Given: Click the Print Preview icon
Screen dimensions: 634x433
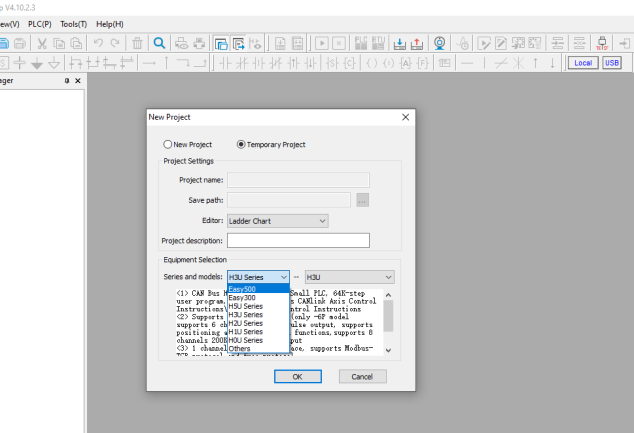Looking at the screenshot, I should 181,43.
